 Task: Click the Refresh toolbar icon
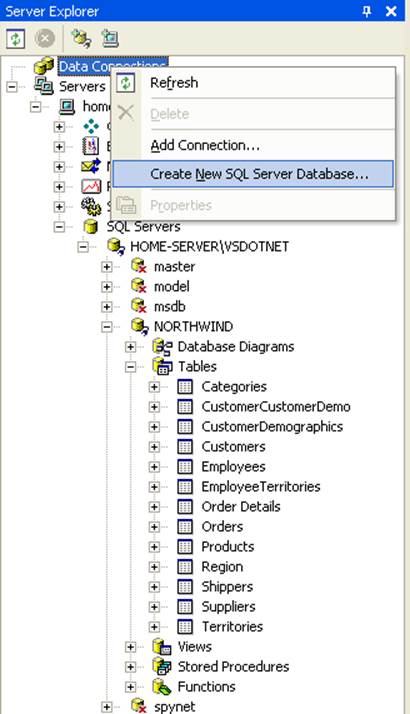[x=15, y=38]
